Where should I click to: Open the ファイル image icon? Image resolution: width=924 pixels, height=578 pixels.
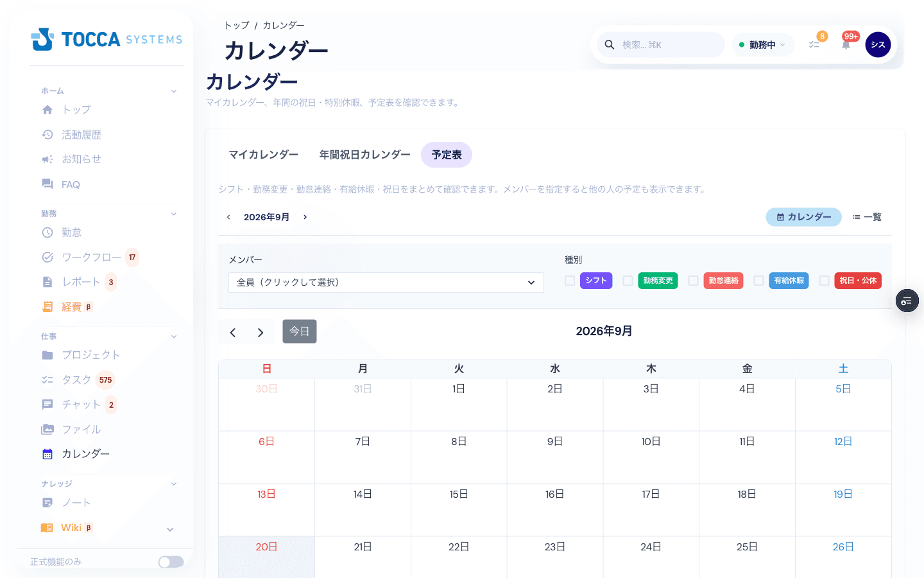click(x=47, y=430)
